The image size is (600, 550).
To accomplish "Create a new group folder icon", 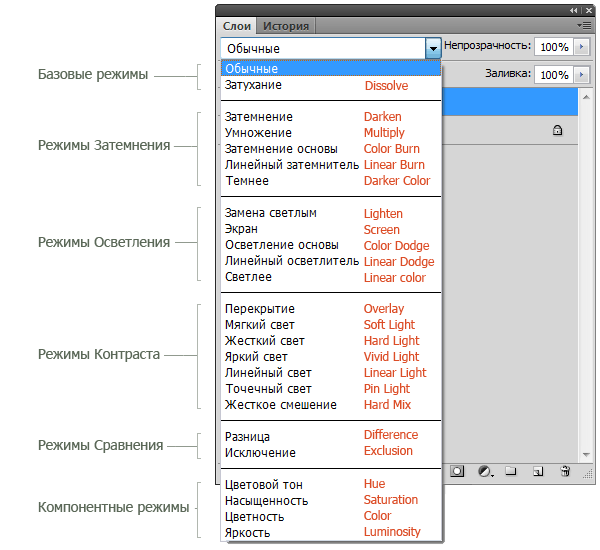I will [510, 471].
